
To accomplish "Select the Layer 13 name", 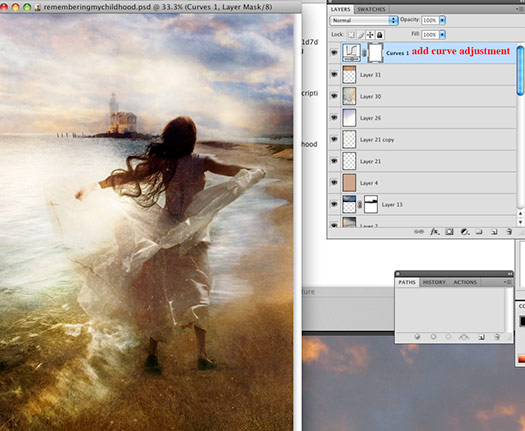I will [392, 204].
